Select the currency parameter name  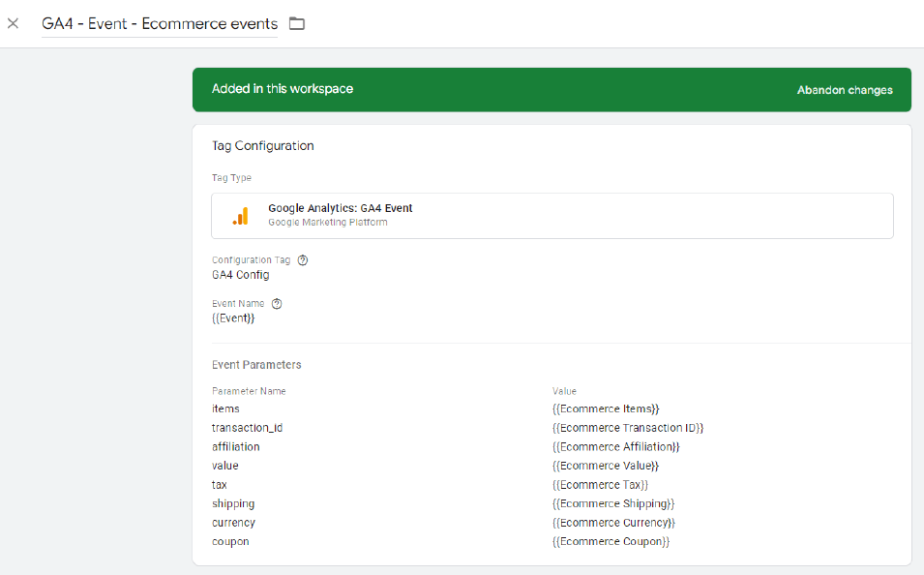pos(233,523)
